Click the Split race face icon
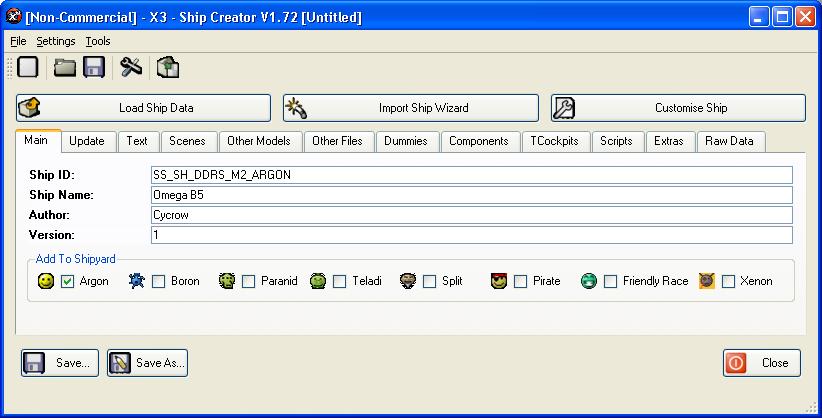The width and height of the screenshot is (822, 418). tap(407, 281)
